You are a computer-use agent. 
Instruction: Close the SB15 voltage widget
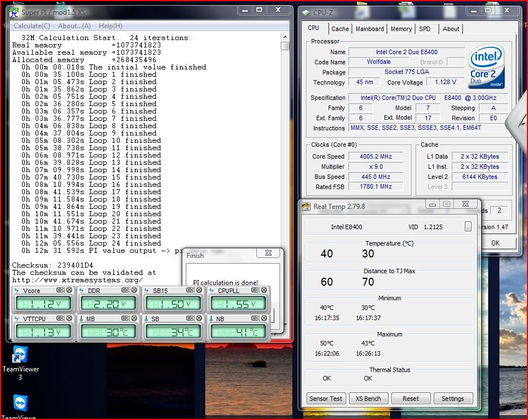pyautogui.click(x=199, y=290)
